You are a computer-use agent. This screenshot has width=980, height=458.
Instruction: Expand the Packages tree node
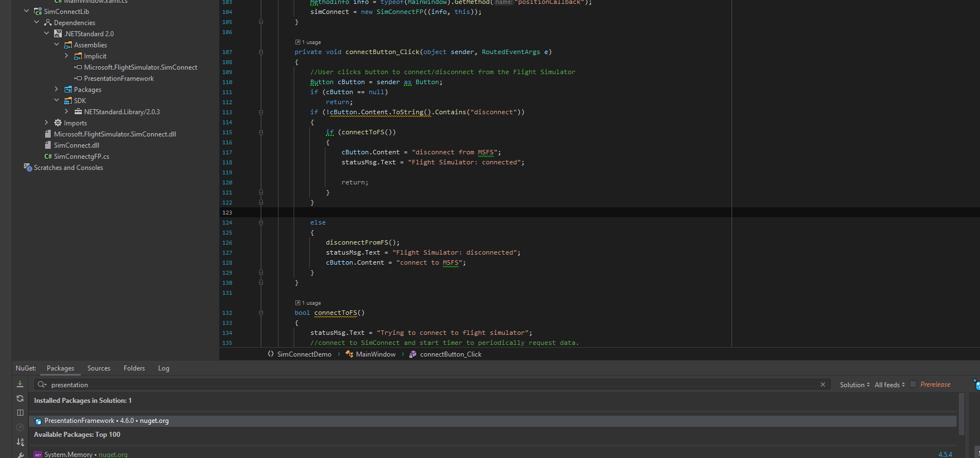tap(56, 89)
